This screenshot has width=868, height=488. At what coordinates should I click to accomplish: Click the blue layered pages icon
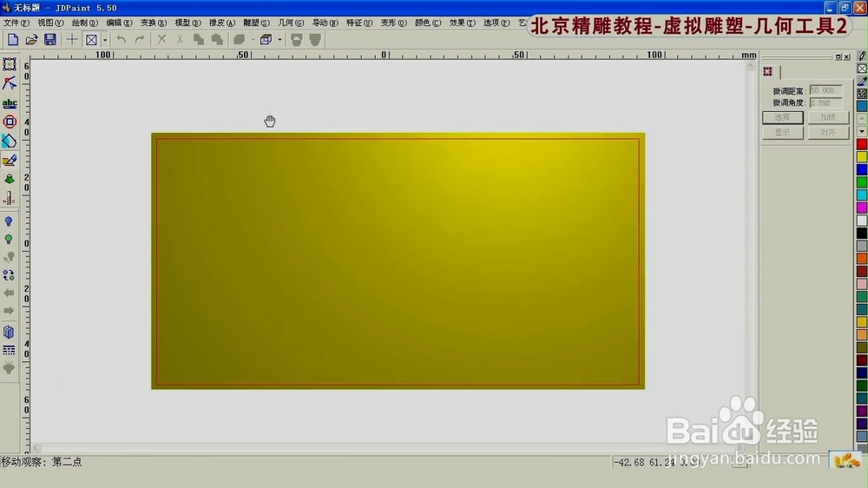click(x=9, y=332)
